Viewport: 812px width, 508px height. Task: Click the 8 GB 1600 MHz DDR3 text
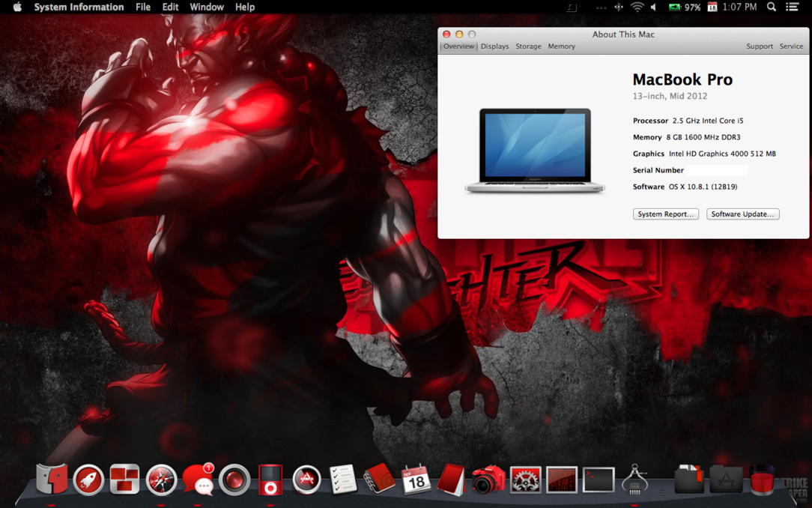pos(703,137)
